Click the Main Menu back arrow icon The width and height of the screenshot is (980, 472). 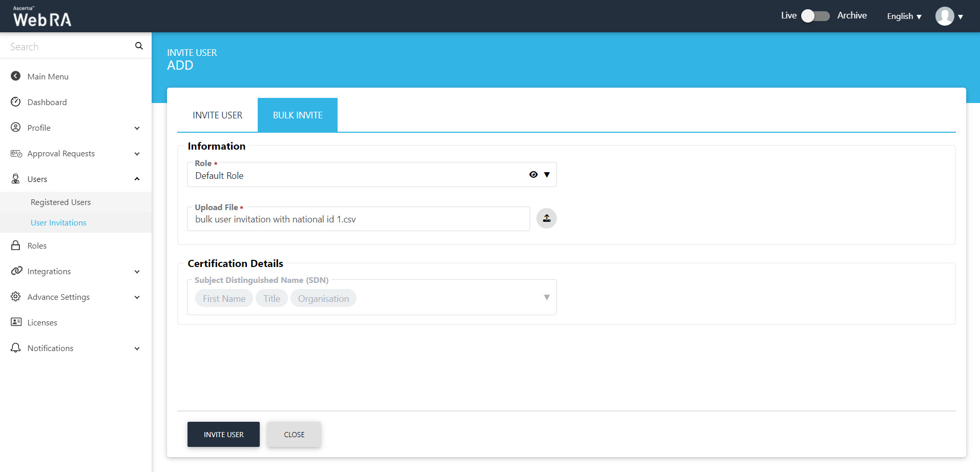16,76
